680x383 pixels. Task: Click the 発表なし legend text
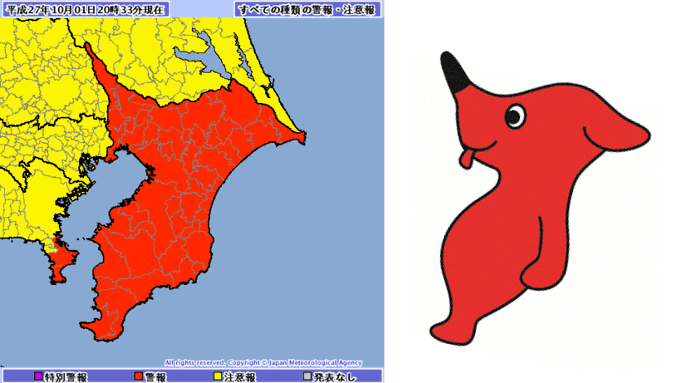point(334,377)
